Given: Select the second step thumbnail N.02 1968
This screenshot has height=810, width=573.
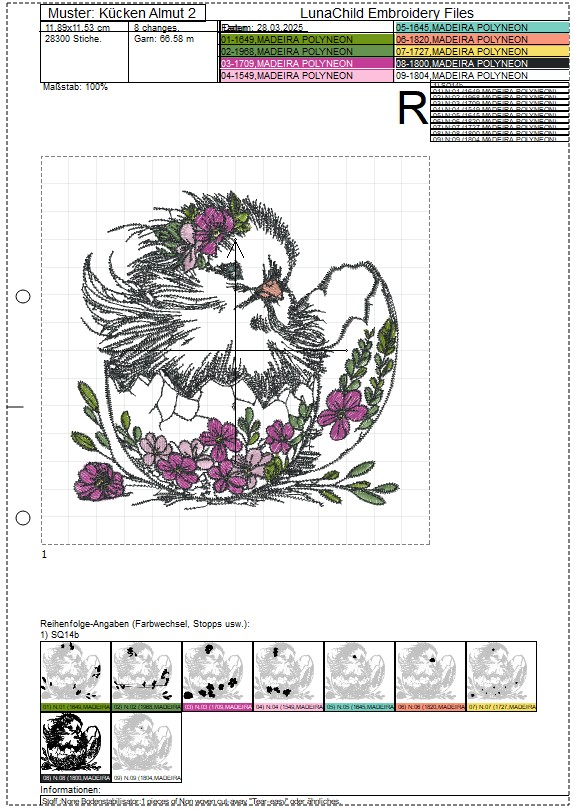Looking at the screenshot, I should [x=147, y=676].
